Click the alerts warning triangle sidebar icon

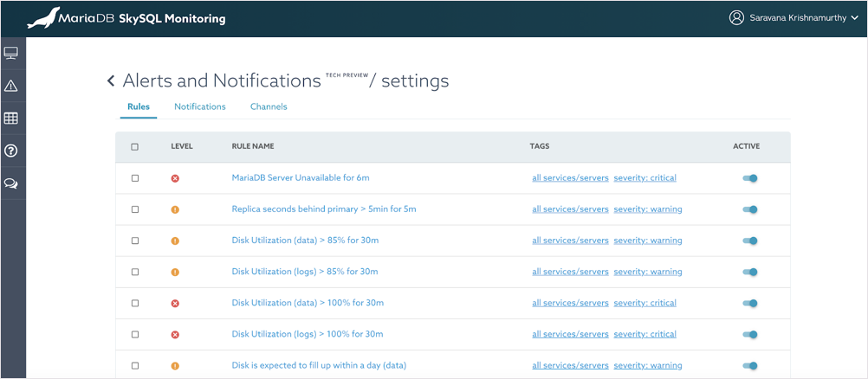pyautogui.click(x=11, y=86)
